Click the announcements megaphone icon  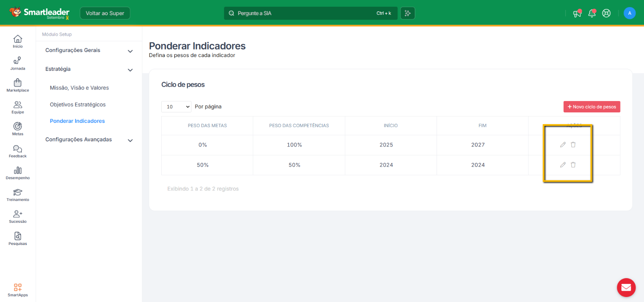pos(577,13)
